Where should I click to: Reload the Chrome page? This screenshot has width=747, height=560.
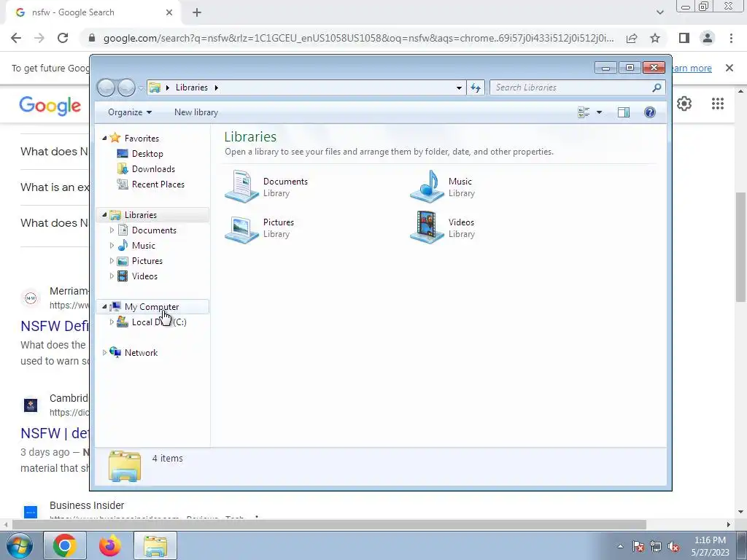[63, 38]
